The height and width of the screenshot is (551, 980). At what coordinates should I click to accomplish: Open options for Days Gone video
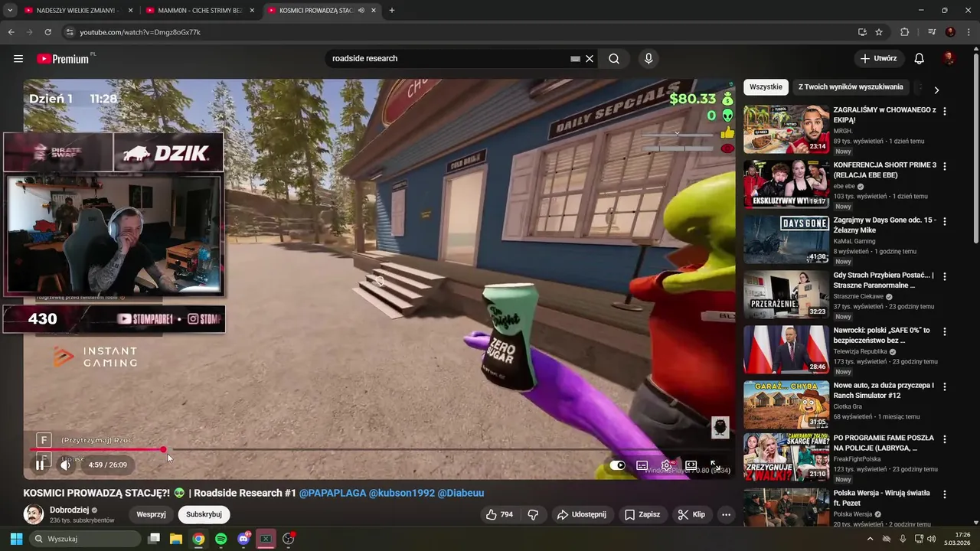945,222
